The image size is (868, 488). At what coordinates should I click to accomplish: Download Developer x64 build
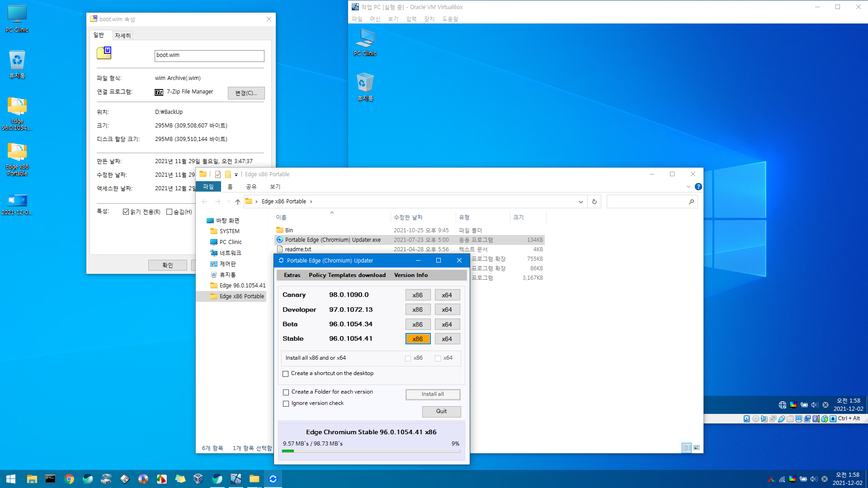pyautogui.click(x=447, y=310)
